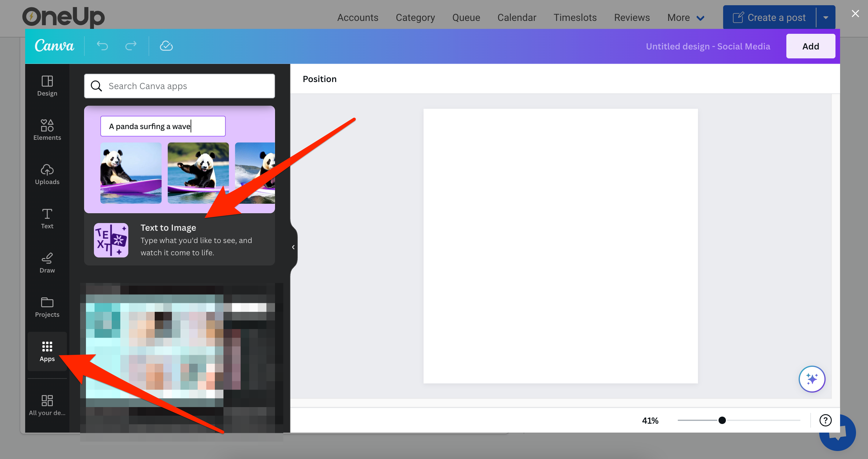The image size is (868, 459).
Task: Open Create a post dropdown arrow
Action: tap(826, 18)
